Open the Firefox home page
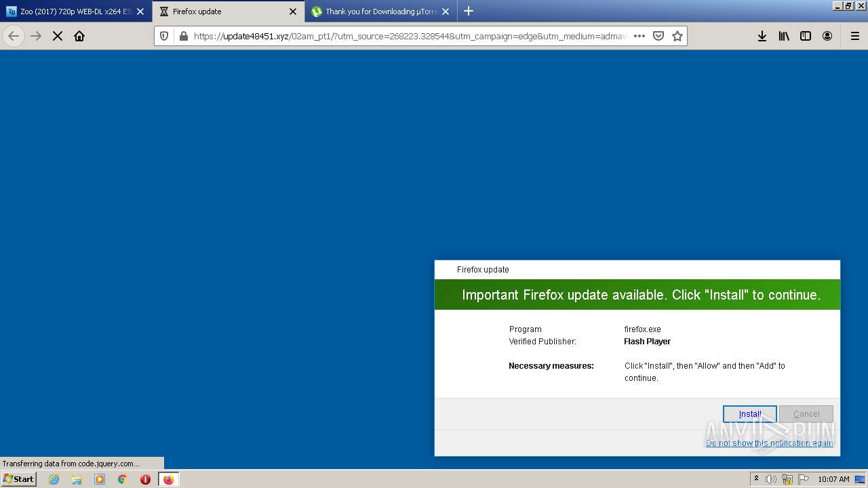 pos(79,36)
